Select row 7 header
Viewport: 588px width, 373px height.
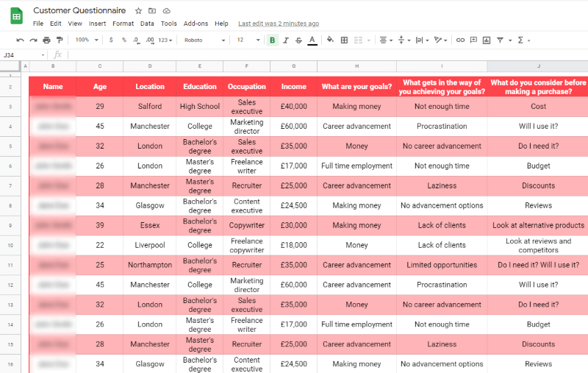pyautogui.click(x=10, y=185)
